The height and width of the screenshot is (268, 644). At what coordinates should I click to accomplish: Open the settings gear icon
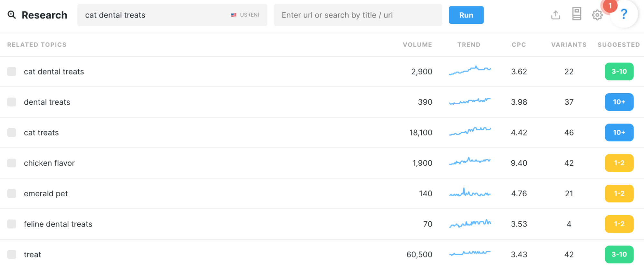(597, 15)
